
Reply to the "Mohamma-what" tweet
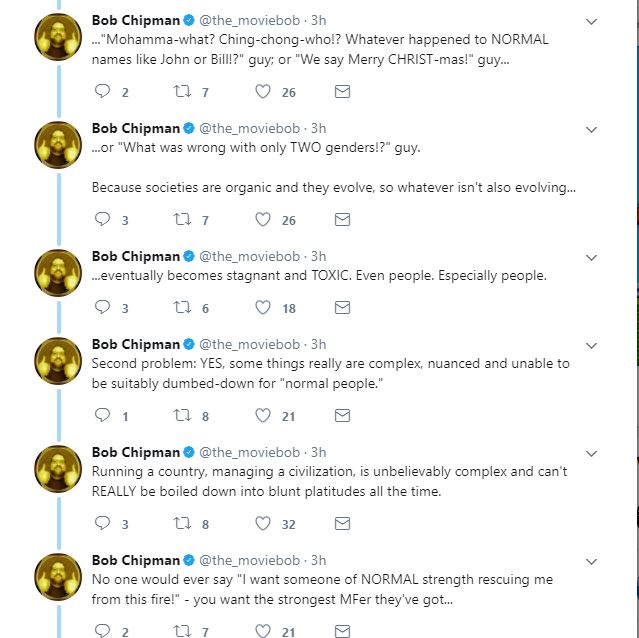[102, 91]
